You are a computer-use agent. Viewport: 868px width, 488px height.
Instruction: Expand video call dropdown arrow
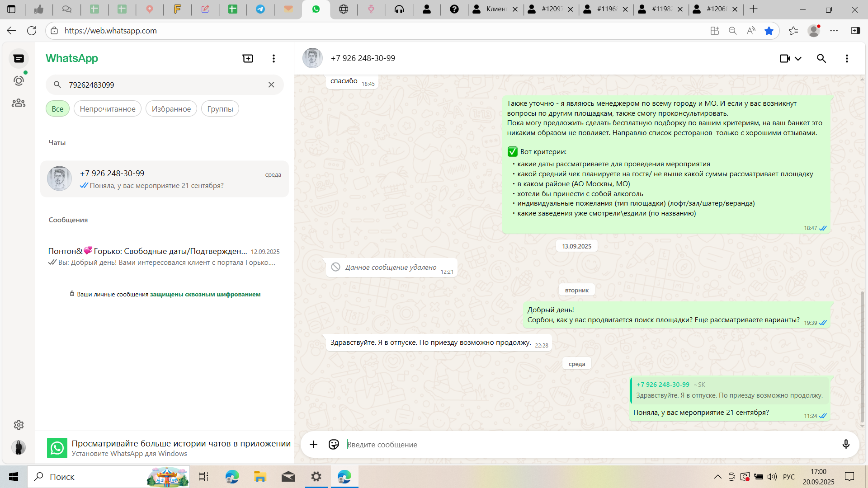798,58
